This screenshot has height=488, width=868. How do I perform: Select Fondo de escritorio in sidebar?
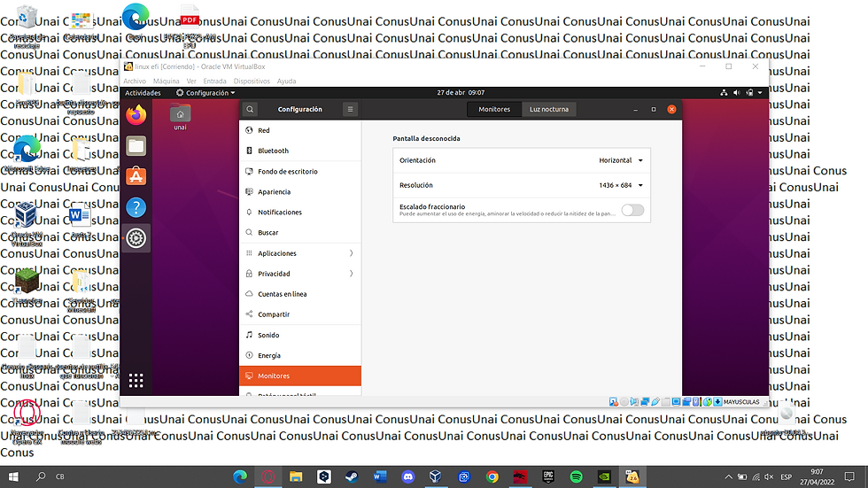tap(300, 172)
